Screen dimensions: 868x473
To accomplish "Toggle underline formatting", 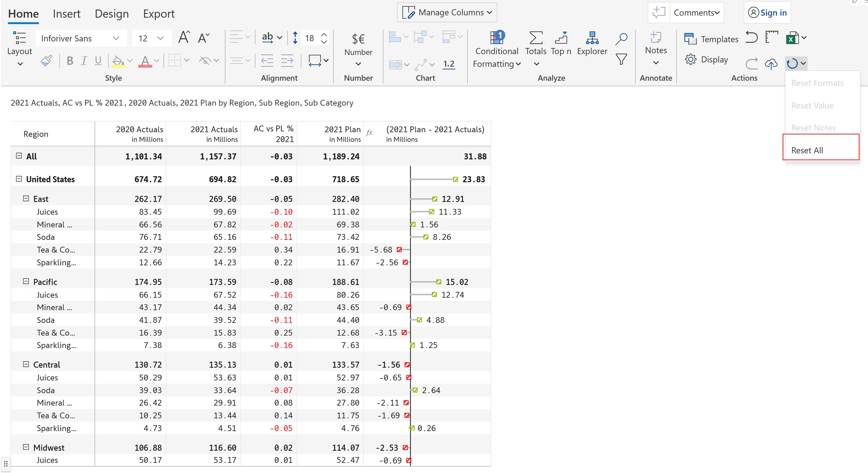I will pyautogui.click(x=98, y=61).
